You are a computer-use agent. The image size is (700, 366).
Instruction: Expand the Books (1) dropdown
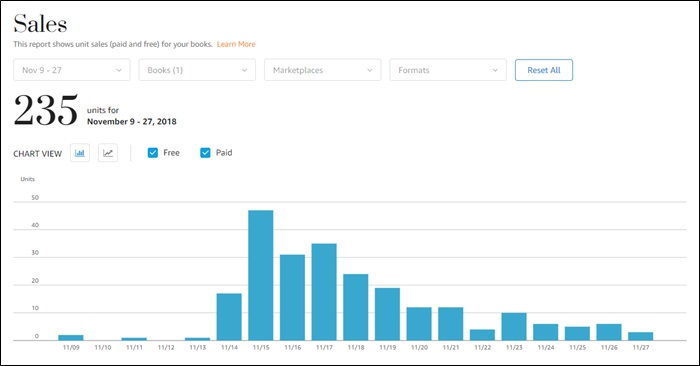tap(197, 70)
